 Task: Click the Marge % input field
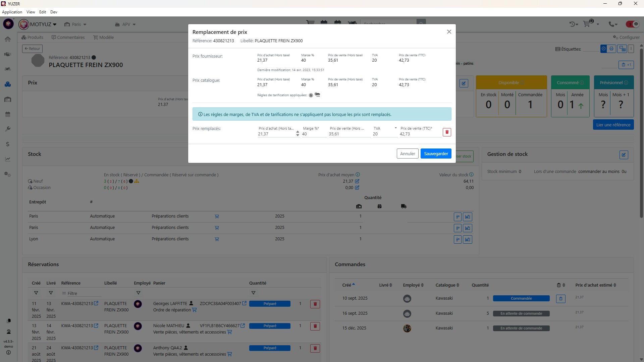pos(314,134)
